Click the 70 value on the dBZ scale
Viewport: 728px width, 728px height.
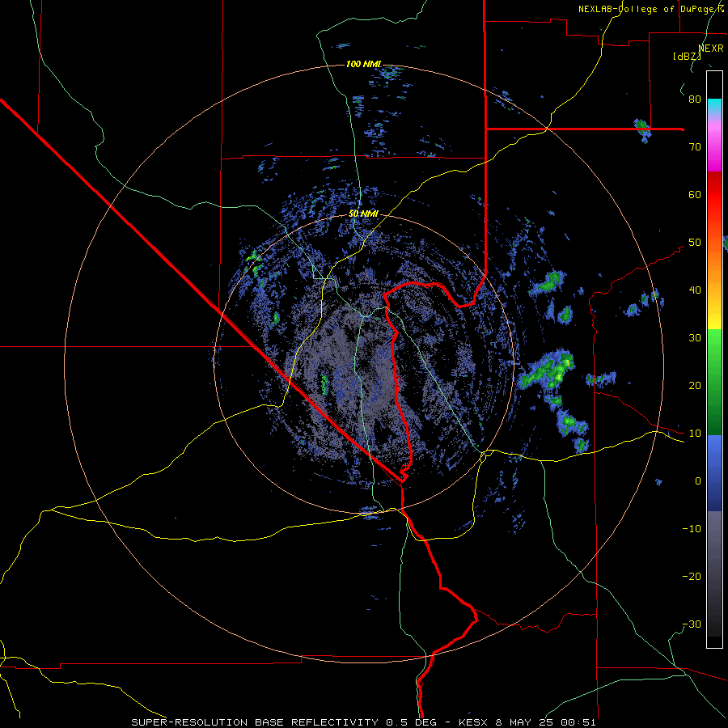point(695,147)
